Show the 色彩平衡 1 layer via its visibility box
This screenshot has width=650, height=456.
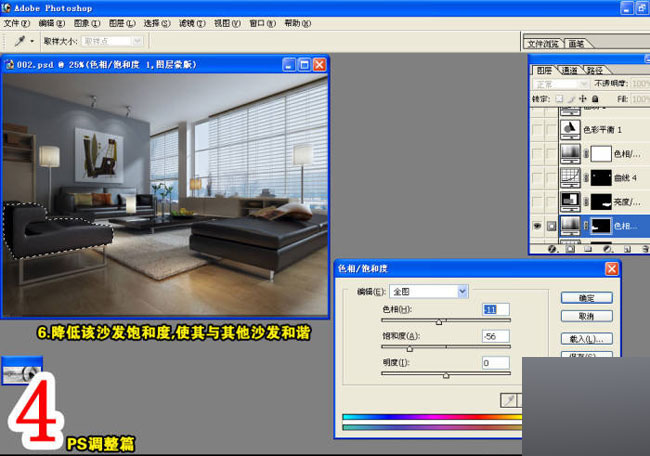pyautogui.click(x=537, y=130)
